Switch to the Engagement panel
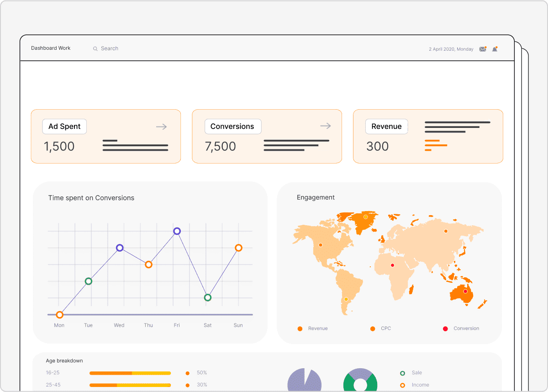Screen dimensions: 548x392 point(316,197)
